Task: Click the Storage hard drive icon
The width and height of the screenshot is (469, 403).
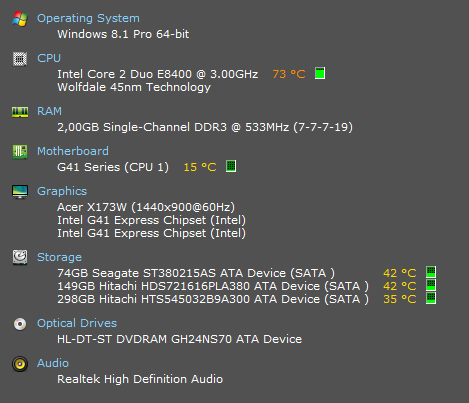Action: [20, 257]
